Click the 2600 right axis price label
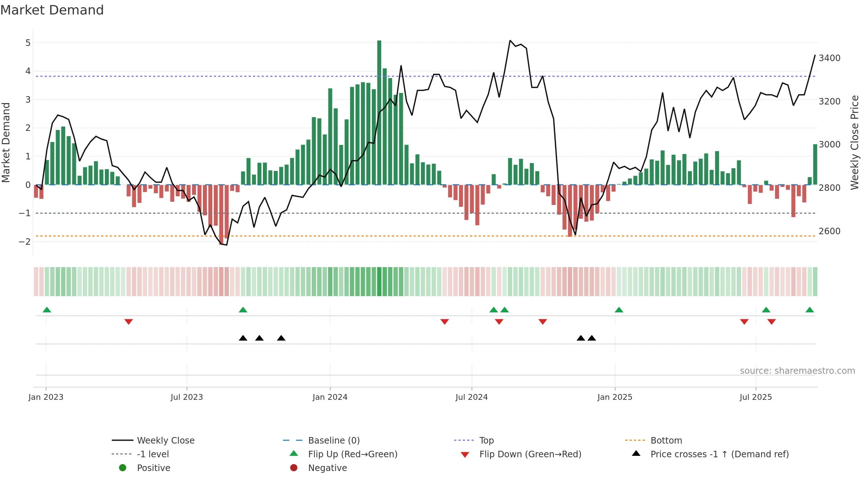Image resolution: width=868 pixels, height=488 pixels. pyautogui.click(x=830, y=231)
